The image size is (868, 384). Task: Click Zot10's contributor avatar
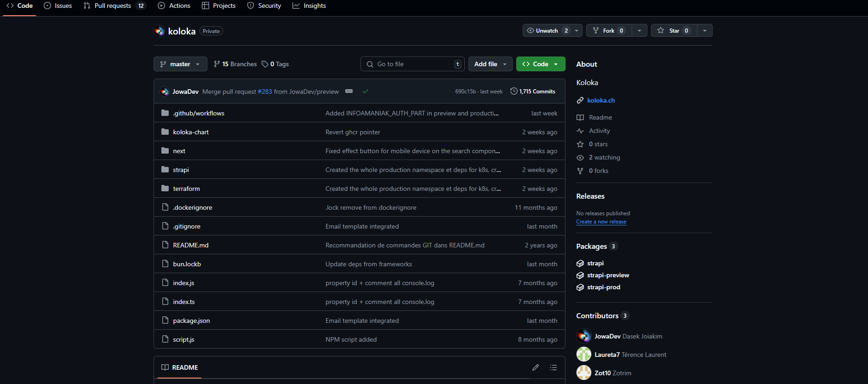pos(584,373)
